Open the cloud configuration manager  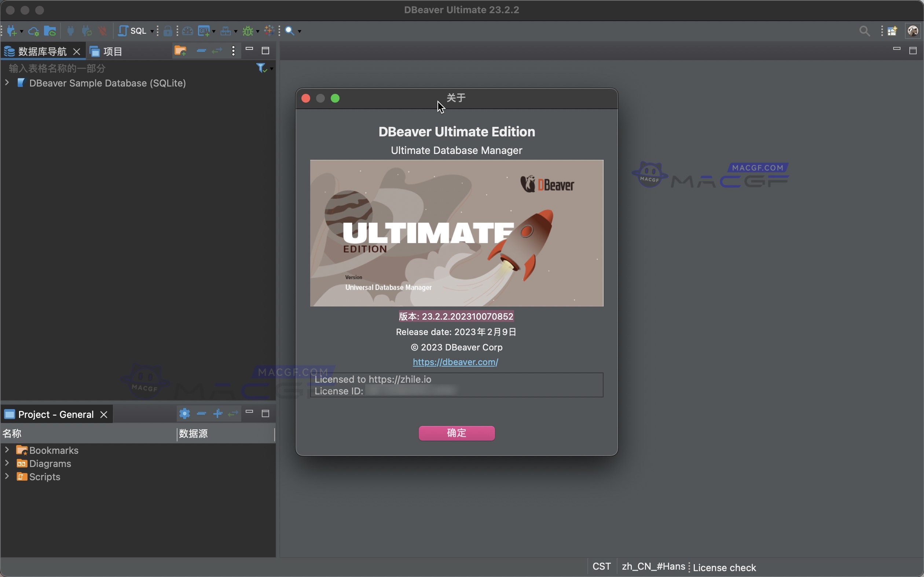pyautogui.click(x=33, y=31)
